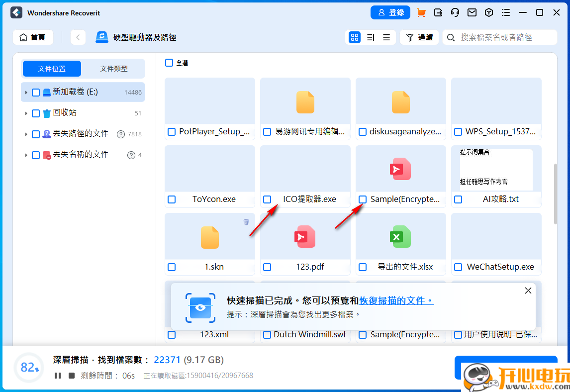Tick the checkbox for ToYcon.exe
The width and height of the screenshot is (570, 392).
(x=172, y=199)
